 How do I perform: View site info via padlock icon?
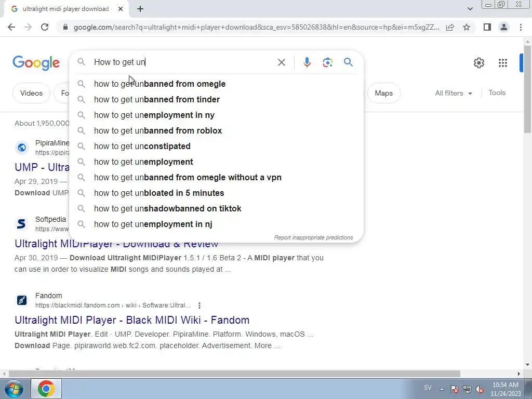click(65, 27)
